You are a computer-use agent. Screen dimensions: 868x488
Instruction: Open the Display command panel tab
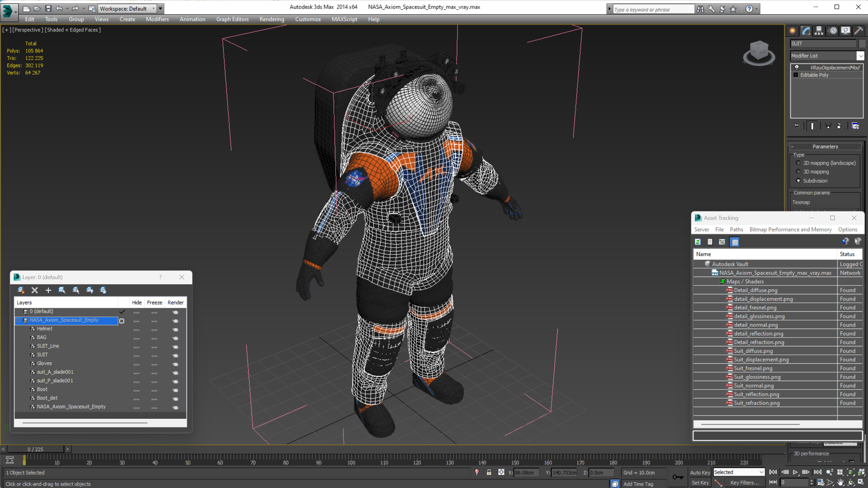[x=845, y=31]
